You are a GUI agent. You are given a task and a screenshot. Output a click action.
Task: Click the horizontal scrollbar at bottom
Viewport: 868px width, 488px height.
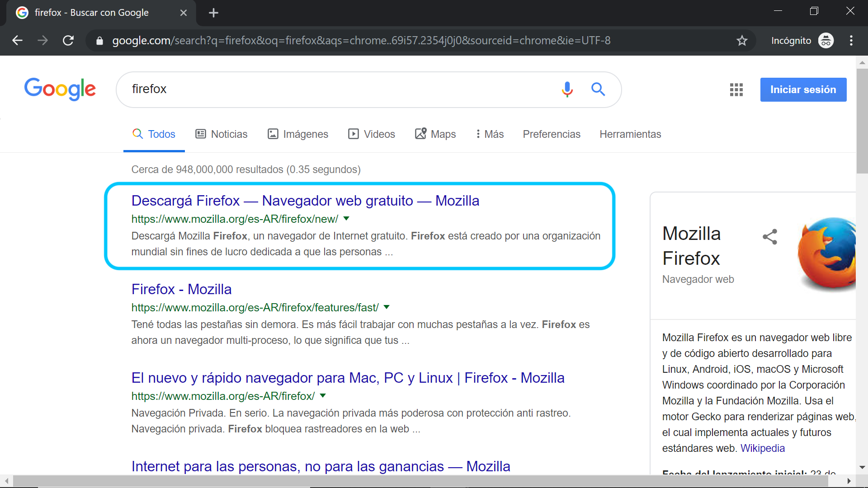pos(420,481)
